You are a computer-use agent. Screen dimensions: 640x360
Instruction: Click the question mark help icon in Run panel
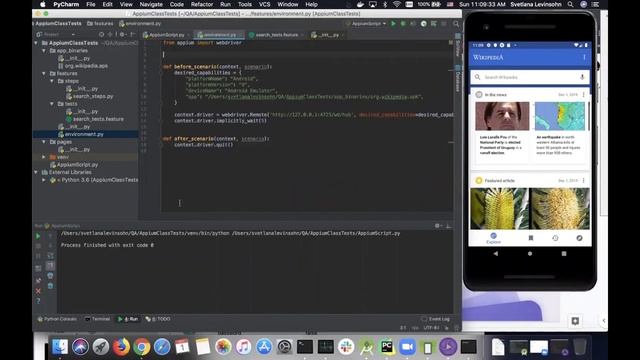[38, 301]
